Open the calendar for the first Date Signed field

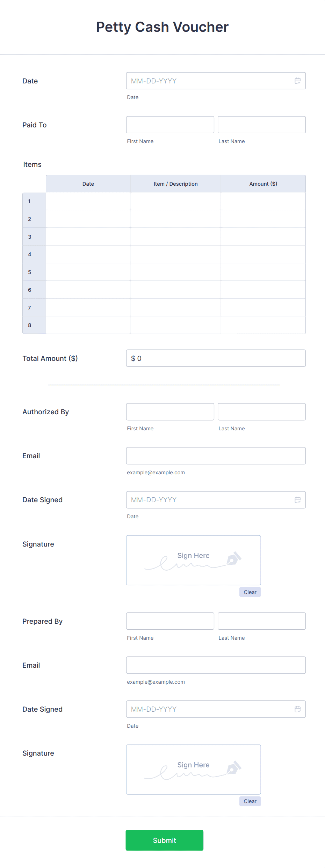click(298, 500)
